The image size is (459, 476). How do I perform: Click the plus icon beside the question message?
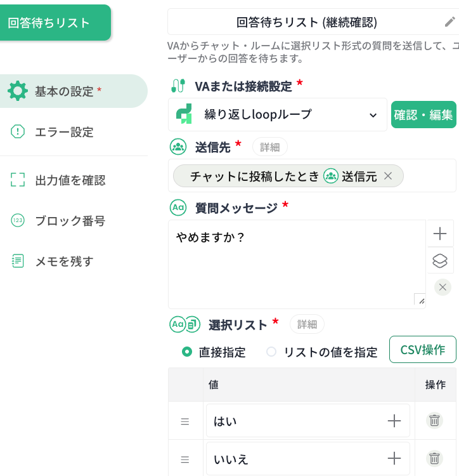coord(440,234)
